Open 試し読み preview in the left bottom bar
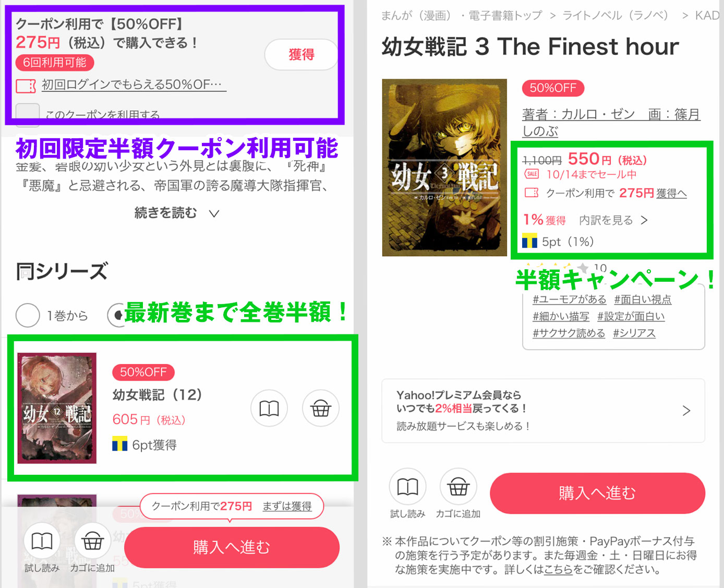The width and height of the screenshot is (724, 588). tap(42, 541)
